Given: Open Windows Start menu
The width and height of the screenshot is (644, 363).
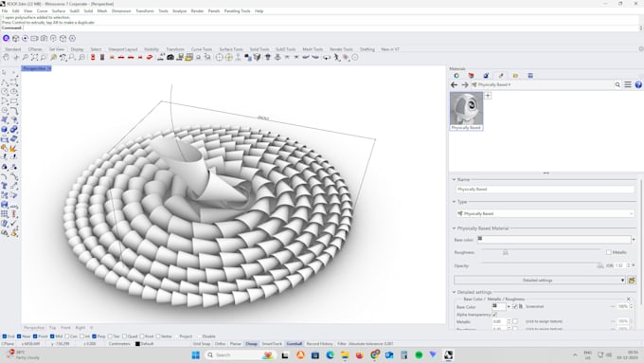Looking at the screenshot, I should [195, 354].
